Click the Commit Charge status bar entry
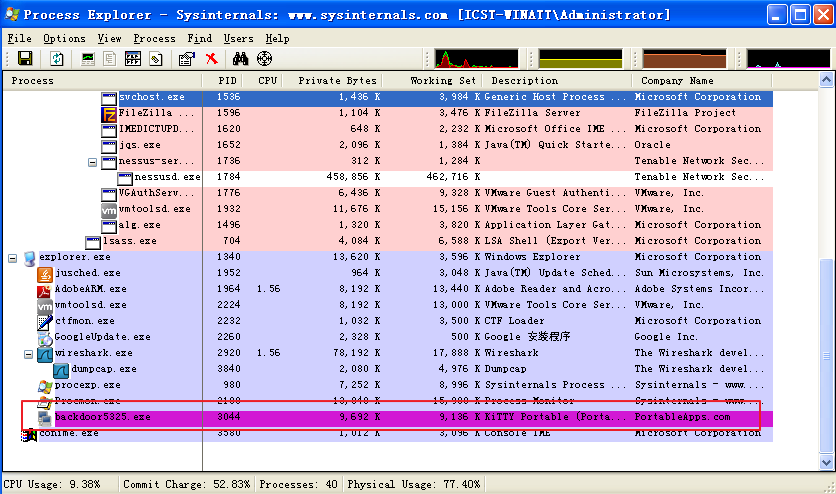 coord(187,484)
